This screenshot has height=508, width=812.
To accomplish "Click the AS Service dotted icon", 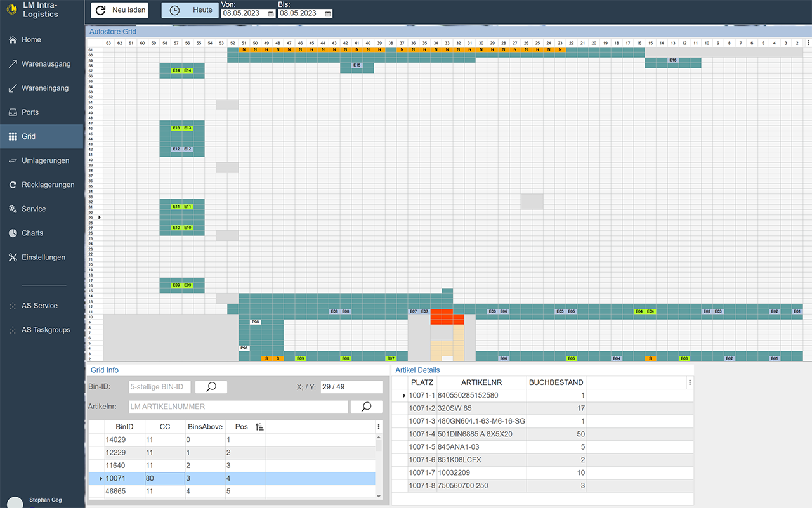I will [x=13, y=306].
